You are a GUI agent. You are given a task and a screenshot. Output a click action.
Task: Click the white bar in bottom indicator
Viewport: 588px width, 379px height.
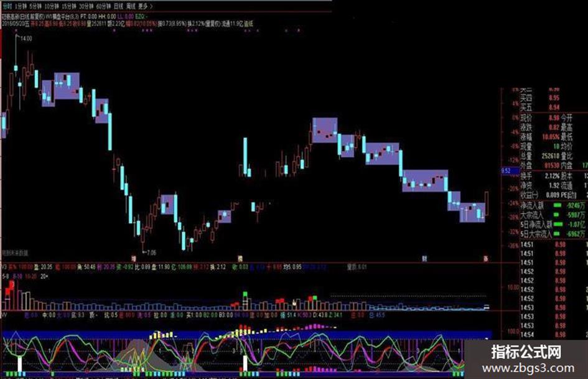point(245,363)
